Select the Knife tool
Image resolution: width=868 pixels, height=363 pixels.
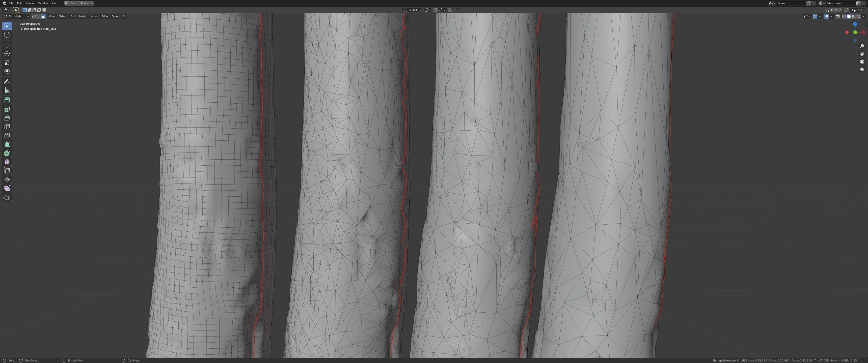point(7,136)
